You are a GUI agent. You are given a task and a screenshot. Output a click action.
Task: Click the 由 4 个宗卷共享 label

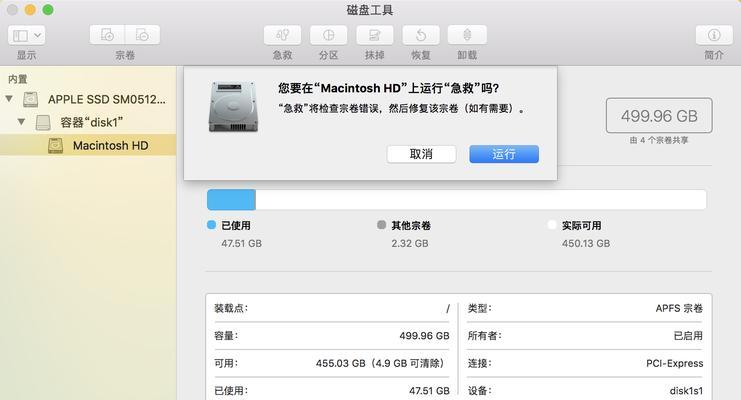tap(659, 140)
